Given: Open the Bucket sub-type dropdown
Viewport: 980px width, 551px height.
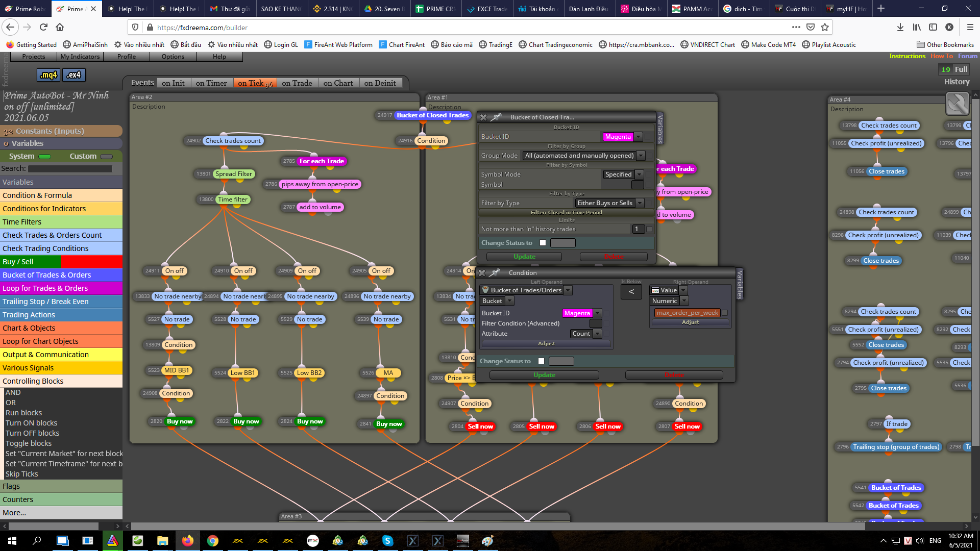Looking at the screenshot, I should tap(509, 301).
